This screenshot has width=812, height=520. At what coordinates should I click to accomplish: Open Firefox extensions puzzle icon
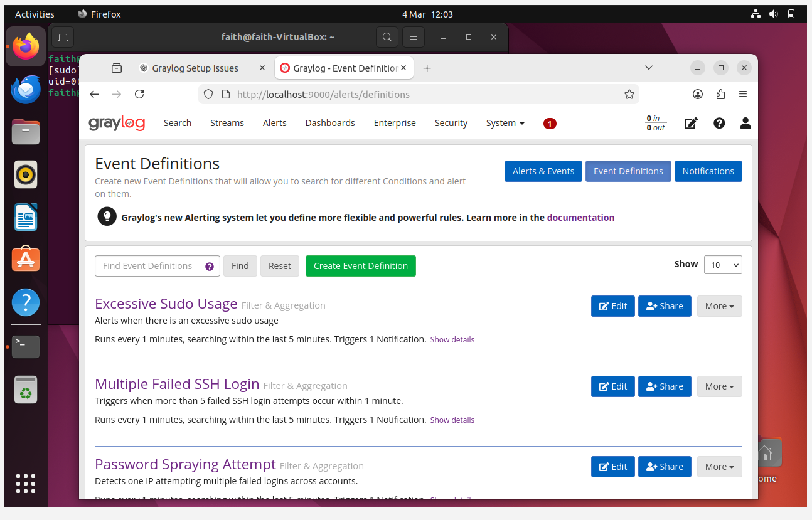point(720,94)
